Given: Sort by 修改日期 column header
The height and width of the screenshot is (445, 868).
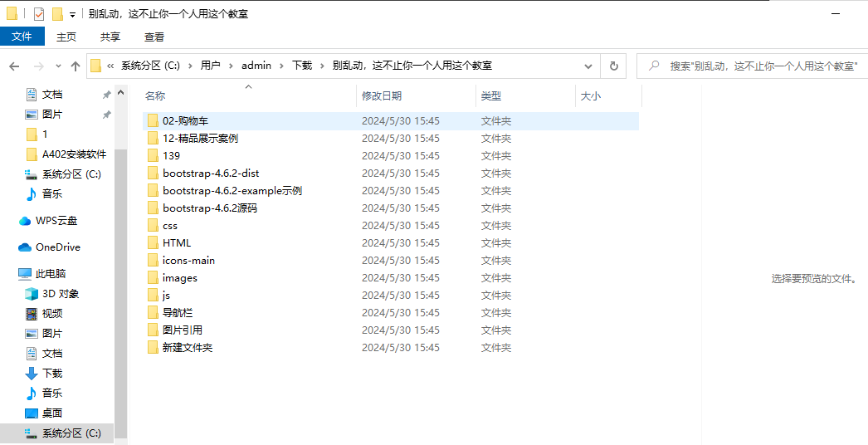Looking at the screenshot, I should 417,95.
